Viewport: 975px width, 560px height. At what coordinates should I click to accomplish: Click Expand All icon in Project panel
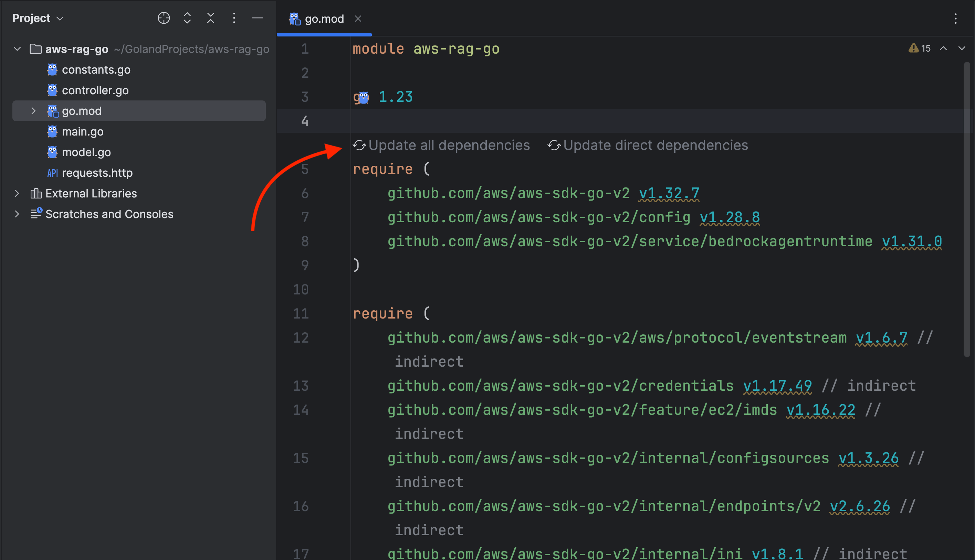[187, 18]
